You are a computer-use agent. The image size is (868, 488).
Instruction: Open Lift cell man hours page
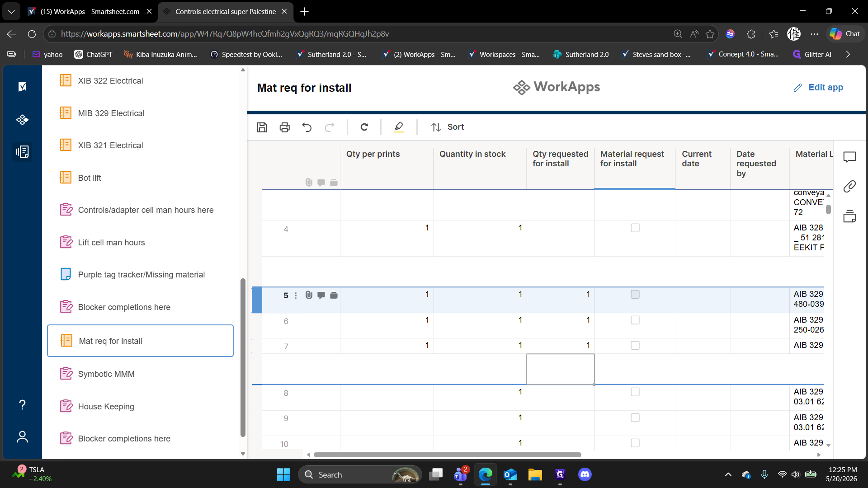pos(140,243)
